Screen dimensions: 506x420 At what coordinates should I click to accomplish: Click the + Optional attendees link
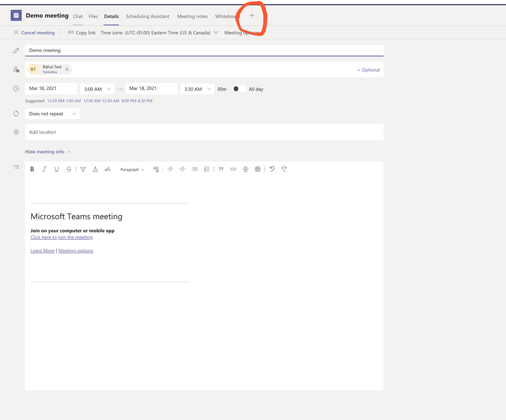point(369,70)
